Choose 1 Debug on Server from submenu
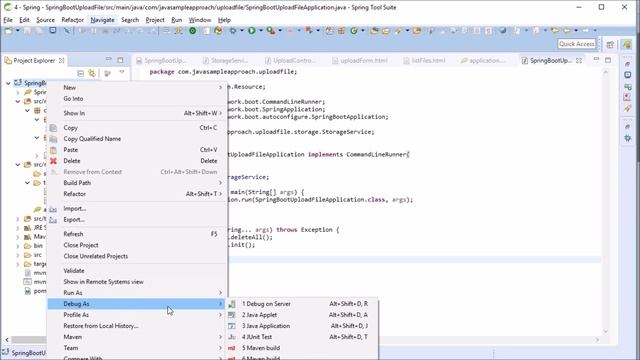Viewport: 640px width, 360px height. 302,304
